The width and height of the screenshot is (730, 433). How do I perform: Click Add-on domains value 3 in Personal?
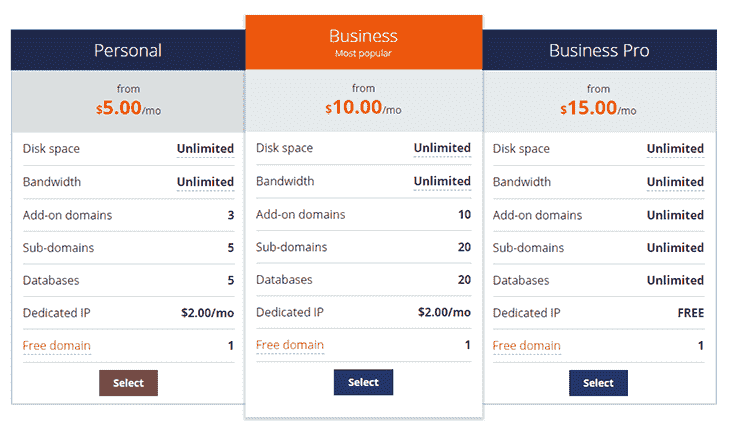(230, 215)
